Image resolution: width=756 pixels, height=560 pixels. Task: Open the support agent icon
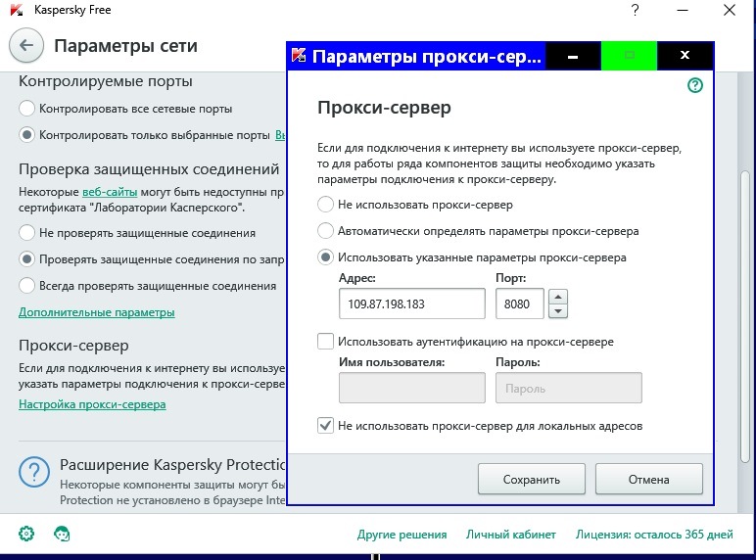tap(62, 534)
